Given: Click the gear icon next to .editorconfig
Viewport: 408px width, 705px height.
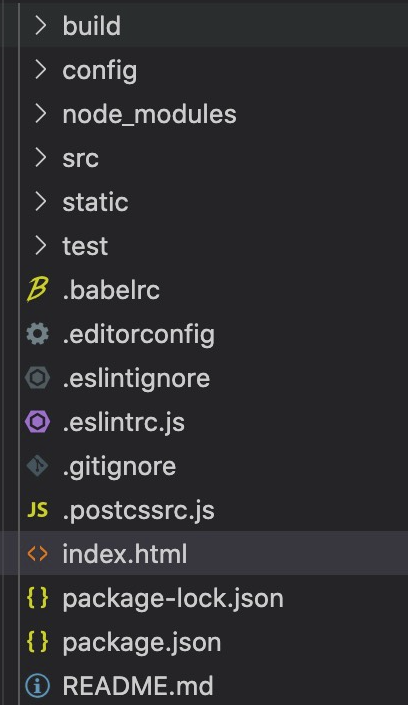Looking at the screenshot, I should click(x=37, y=334).
